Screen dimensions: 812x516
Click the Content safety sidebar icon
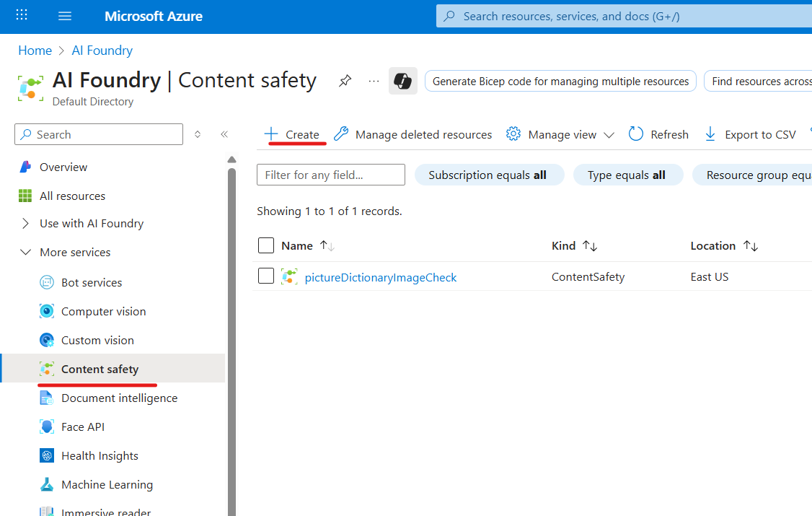[x=47, y=369]
